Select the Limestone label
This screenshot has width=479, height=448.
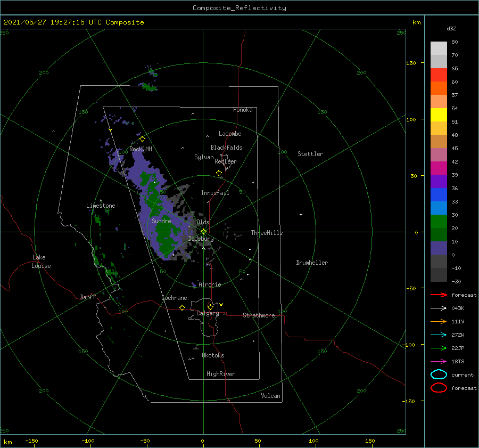(x=101, y=206)
